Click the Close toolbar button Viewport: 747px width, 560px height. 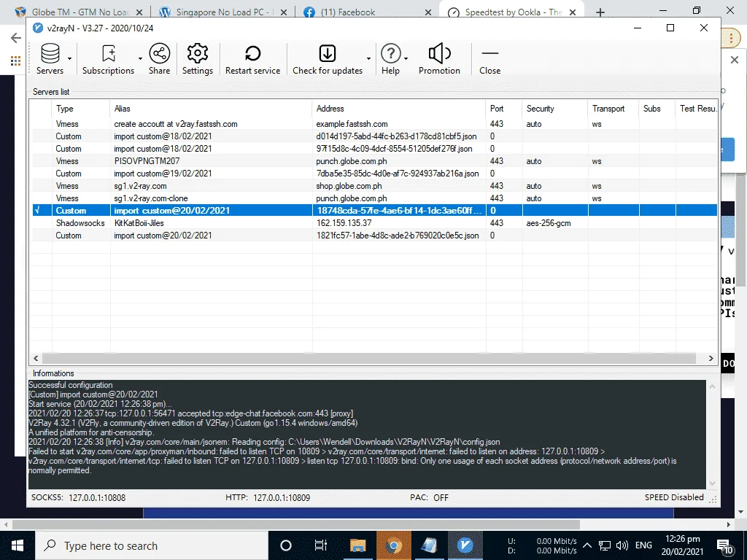click(489, 59)
